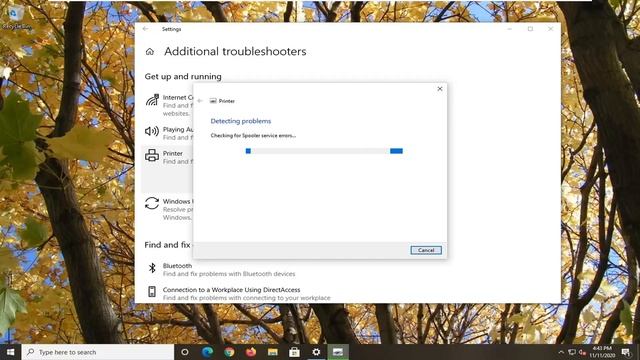Click the 'Detecting problems' heading
The height and width of the screenshot is (360, 640).
pyautogui.click(x=241, y=121)
